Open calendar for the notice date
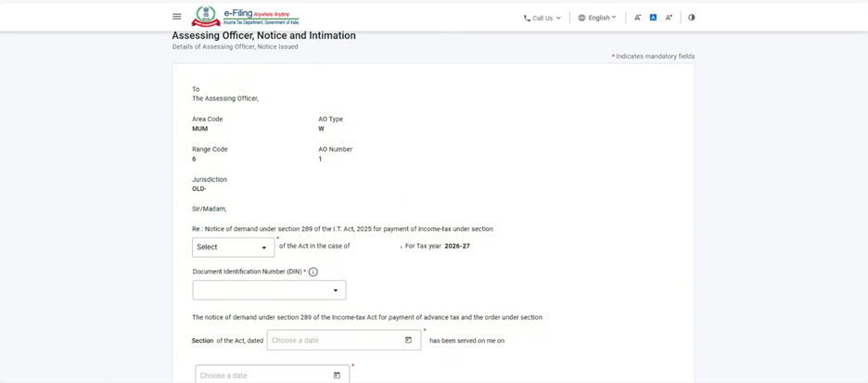 click(x=408, y=340)
